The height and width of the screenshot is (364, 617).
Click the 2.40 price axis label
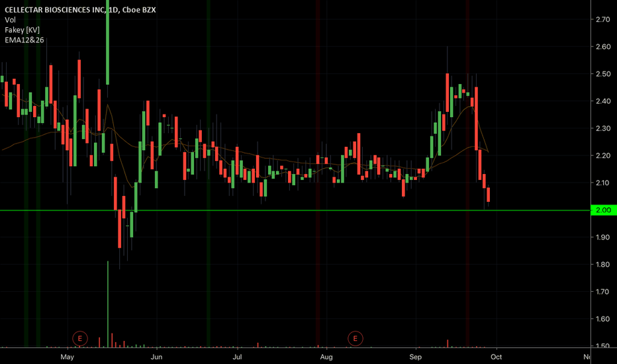coord(603,101)
